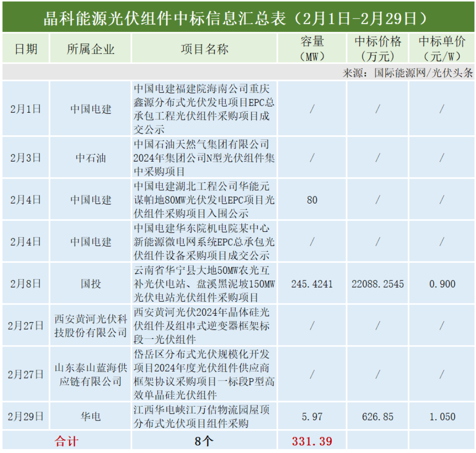Viewport: 476px width, 453px height.
Task: Click the 2月4日 date in the 华能元谋帕地 row
Action: point(26,199)
